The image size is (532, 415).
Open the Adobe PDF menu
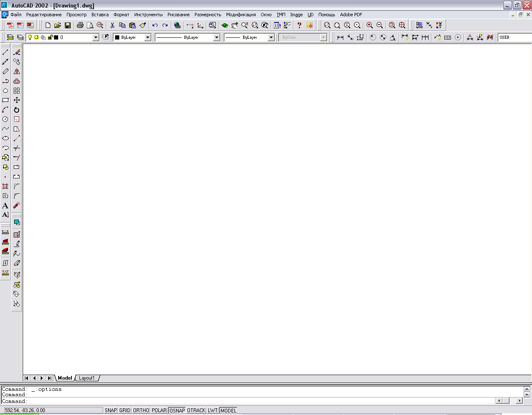[351, 15]
